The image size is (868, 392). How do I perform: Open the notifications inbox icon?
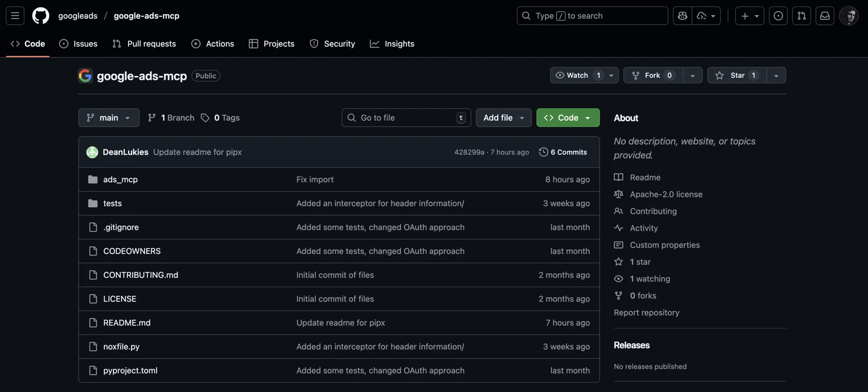click(x=825, y=16)
